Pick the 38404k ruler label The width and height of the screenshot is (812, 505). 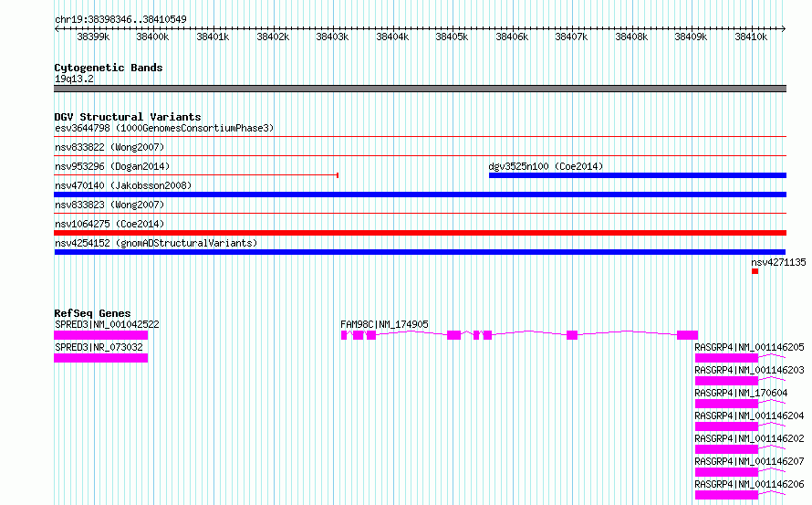click(392, 37)
